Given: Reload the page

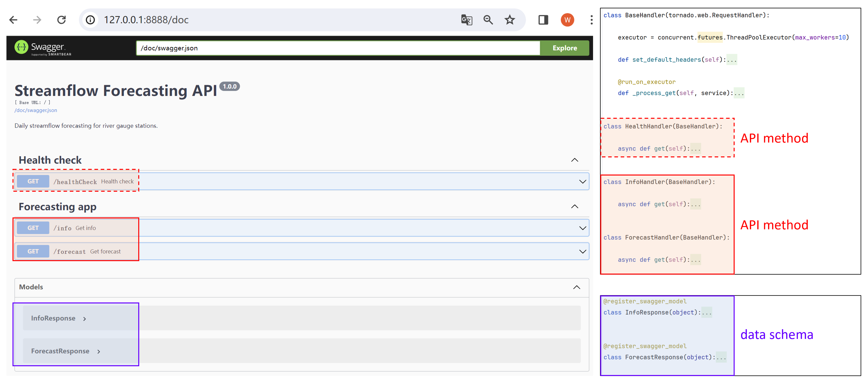Looking at the screenshot, I should click(x=61, y=20).
